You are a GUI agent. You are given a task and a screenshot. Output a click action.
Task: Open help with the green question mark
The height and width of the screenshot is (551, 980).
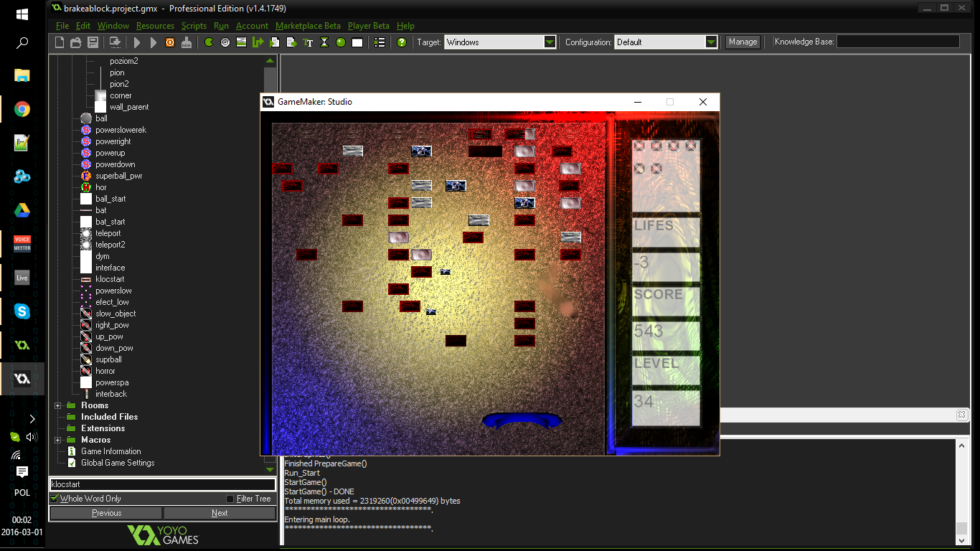(x=402, y=42)
